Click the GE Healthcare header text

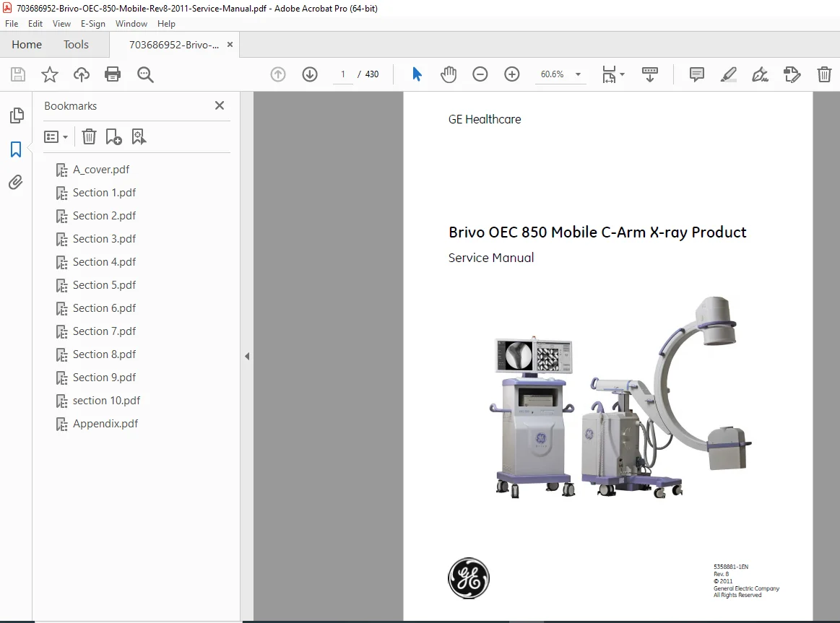click(485, 119)
